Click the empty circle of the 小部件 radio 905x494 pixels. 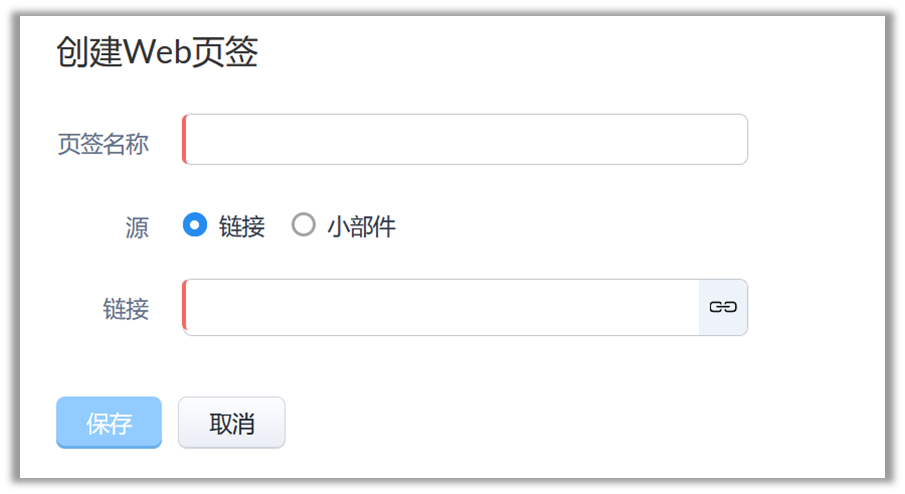point(303,225)
